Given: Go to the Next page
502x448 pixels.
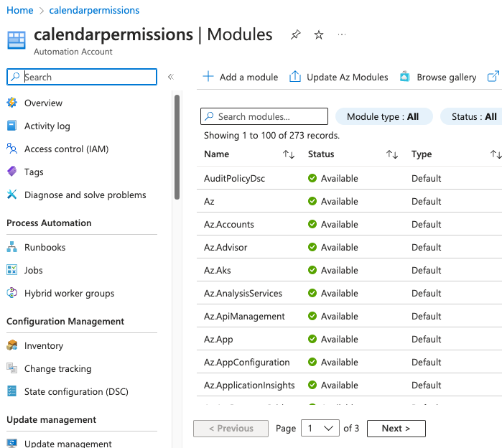Looking at the screenshot, I should pyautogui.click(x=396, y=429).
